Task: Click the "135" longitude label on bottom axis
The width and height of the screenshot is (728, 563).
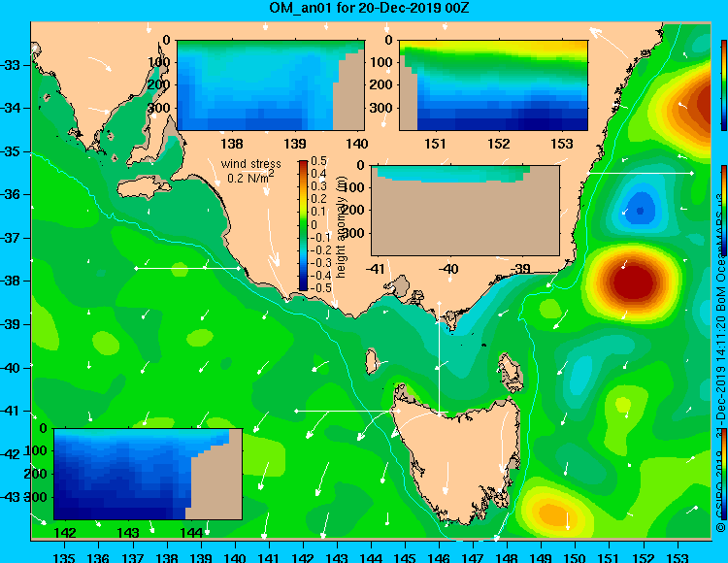Action: tap(64, 557)
